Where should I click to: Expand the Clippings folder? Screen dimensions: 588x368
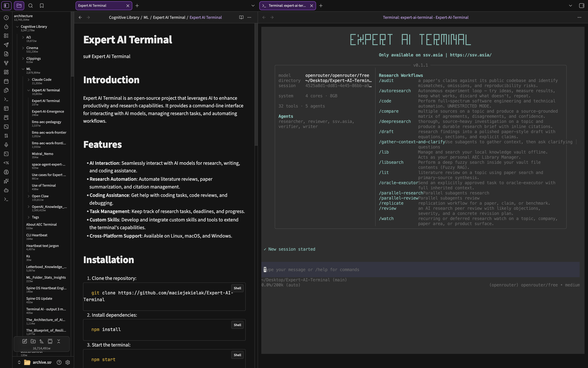(x=23, y=59)
